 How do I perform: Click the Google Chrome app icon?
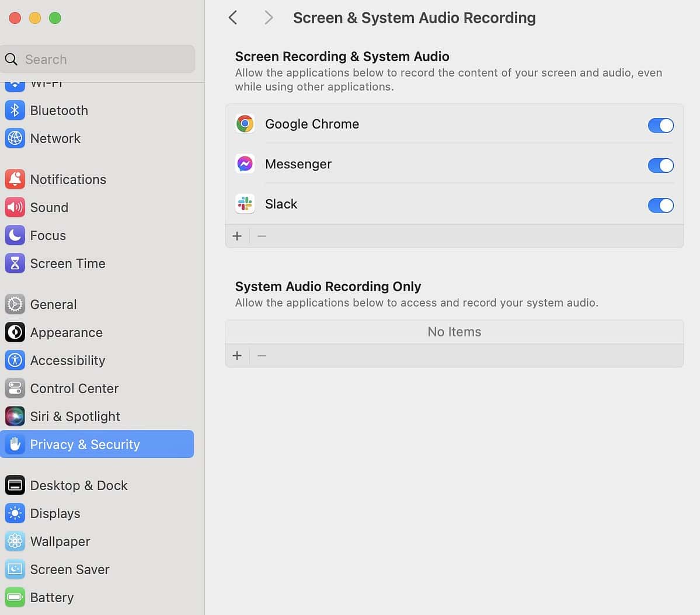click(245, 123)
